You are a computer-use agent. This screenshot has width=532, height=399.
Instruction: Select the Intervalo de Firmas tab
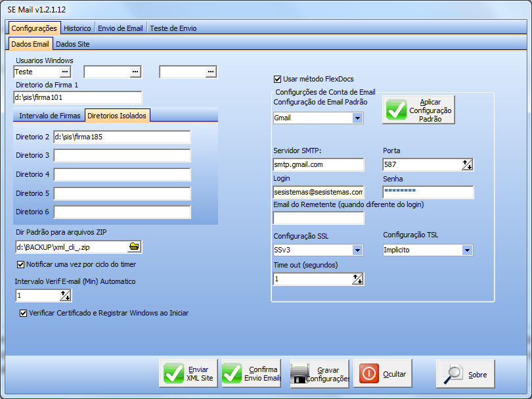click(x=50, y=116)
